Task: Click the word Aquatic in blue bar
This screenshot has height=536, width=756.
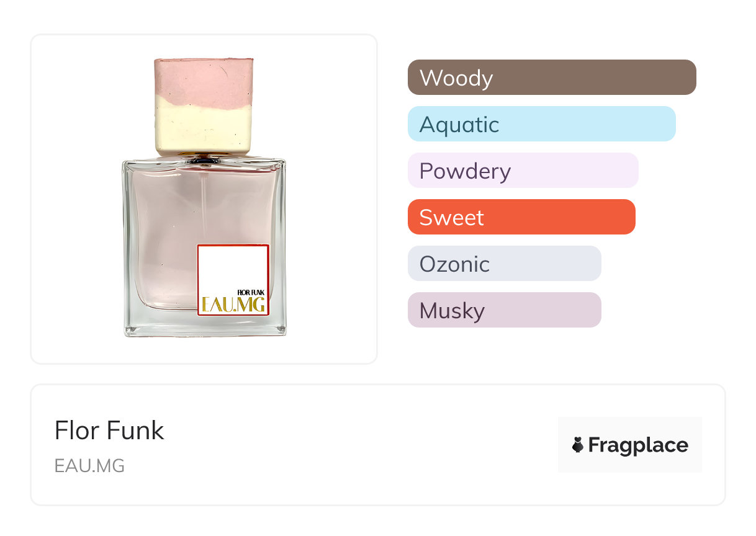Action: pyautogui.click(x=459, y=125)
